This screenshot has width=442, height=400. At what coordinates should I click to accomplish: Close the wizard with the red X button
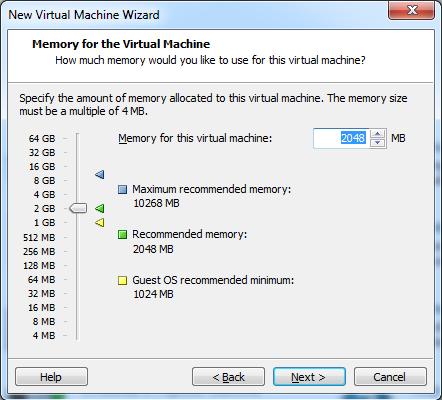pos(412,10)
